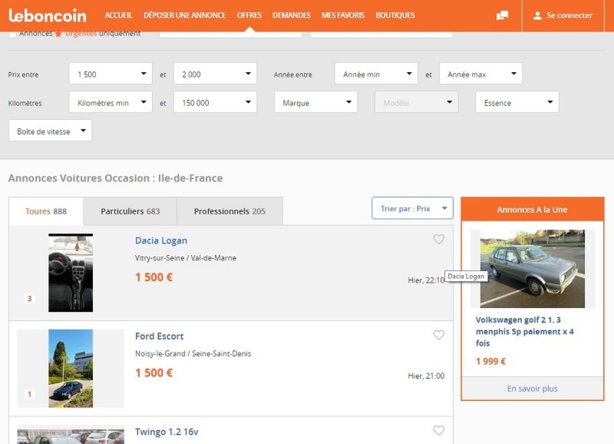The height and width of the screenshot is (444, 614).
Task: Toggle the urgent ads only checkbox
Action: point(13,34)
